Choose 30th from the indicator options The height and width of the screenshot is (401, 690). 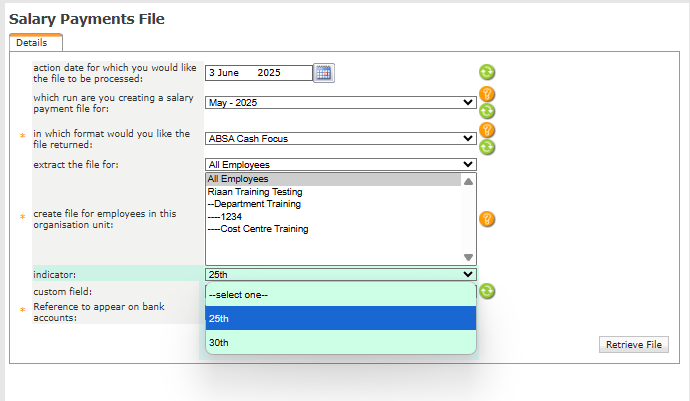pos(340,342)
